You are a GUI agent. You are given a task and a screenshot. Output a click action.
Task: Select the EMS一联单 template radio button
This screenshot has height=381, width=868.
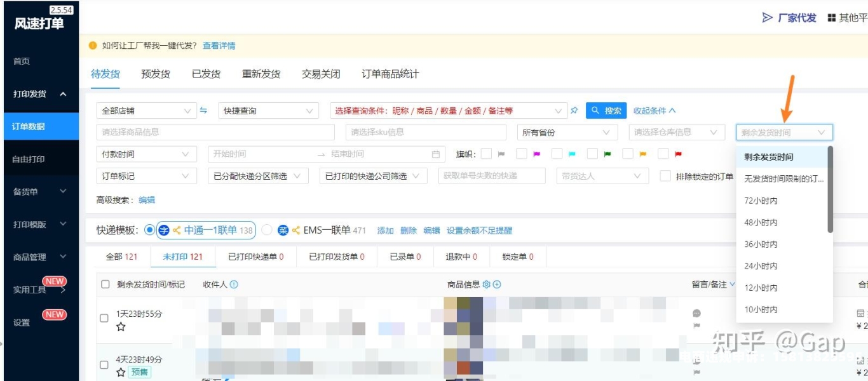tap(267, 230)
